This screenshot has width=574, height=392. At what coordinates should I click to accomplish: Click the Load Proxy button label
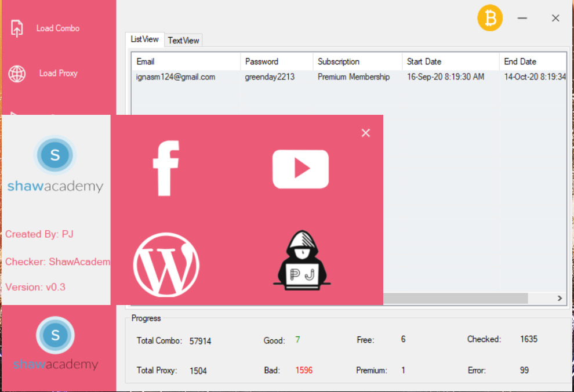58,73
